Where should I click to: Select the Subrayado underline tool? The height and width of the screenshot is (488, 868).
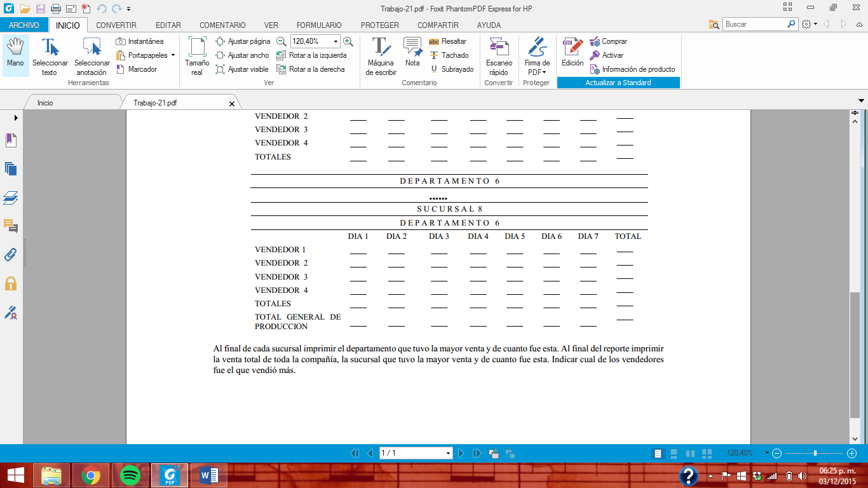click(x=452, y=69)
